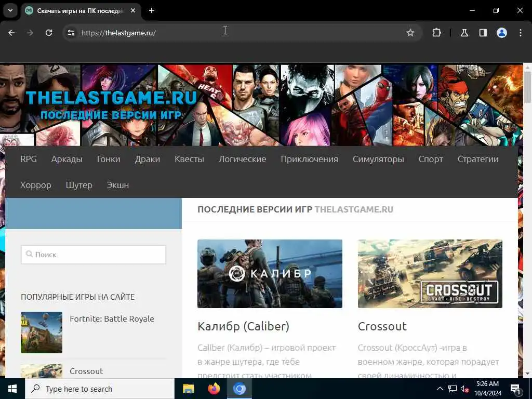
Task: Toggle the browser side panel
Action: tap(483, 33)
